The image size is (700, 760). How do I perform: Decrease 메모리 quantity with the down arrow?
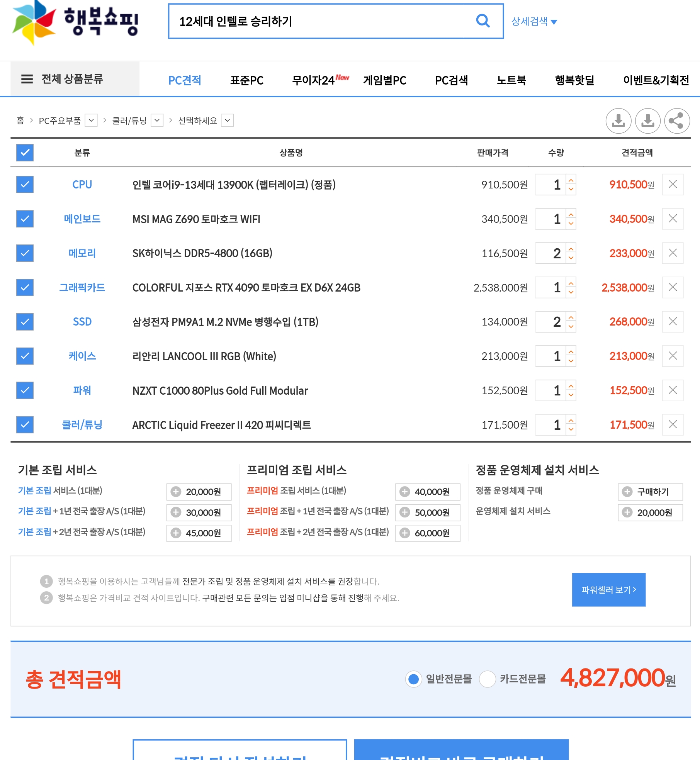(571, 258)
